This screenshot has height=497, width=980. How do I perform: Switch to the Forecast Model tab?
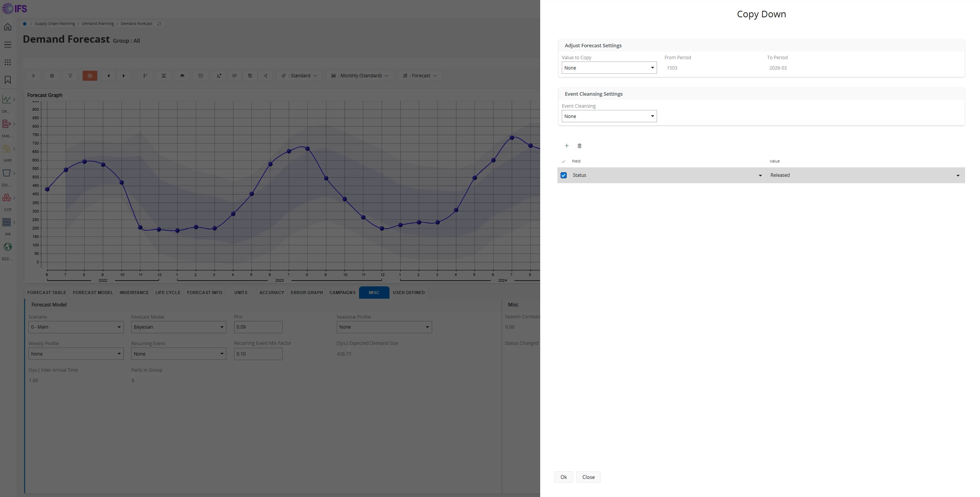[93, 293]
